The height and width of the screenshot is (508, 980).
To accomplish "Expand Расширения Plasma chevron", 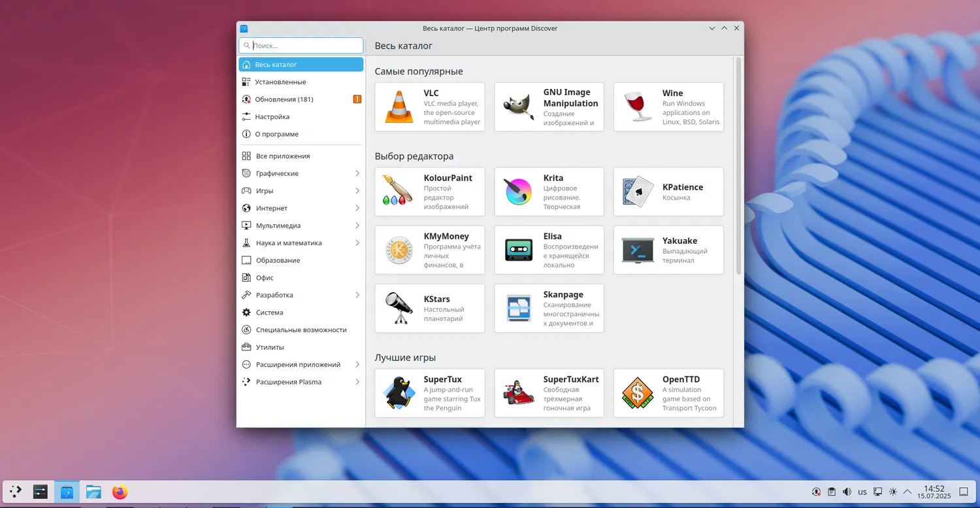I will coord(357,382).
